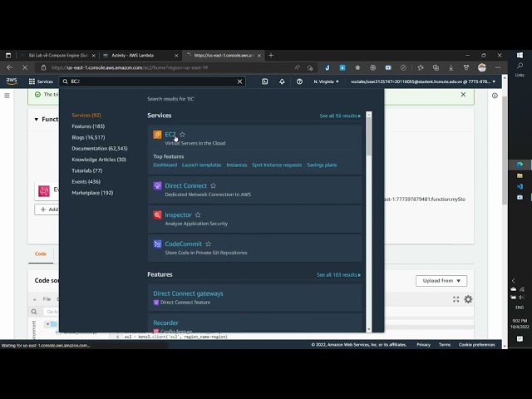This screenshot has height=399, width=532.
Task: Click the AWS logo home icon
Action: tap(12, 81)
